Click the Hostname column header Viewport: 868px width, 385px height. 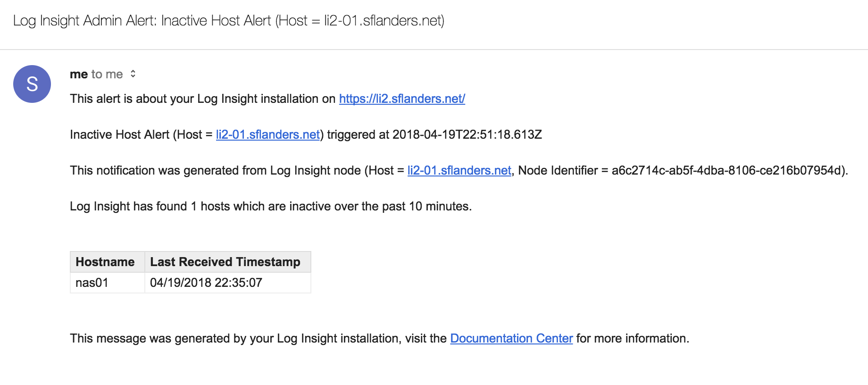click(105, 262)
